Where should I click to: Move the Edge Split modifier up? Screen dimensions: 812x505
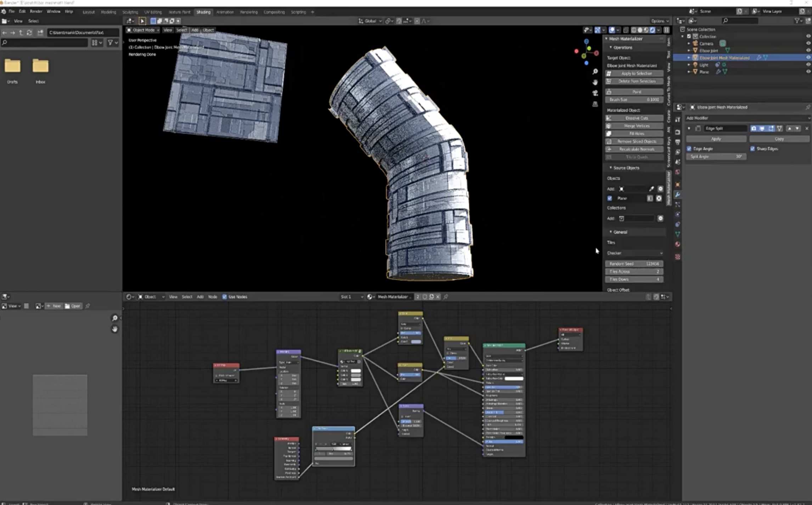pyautogui.click(x=789, y=128)
